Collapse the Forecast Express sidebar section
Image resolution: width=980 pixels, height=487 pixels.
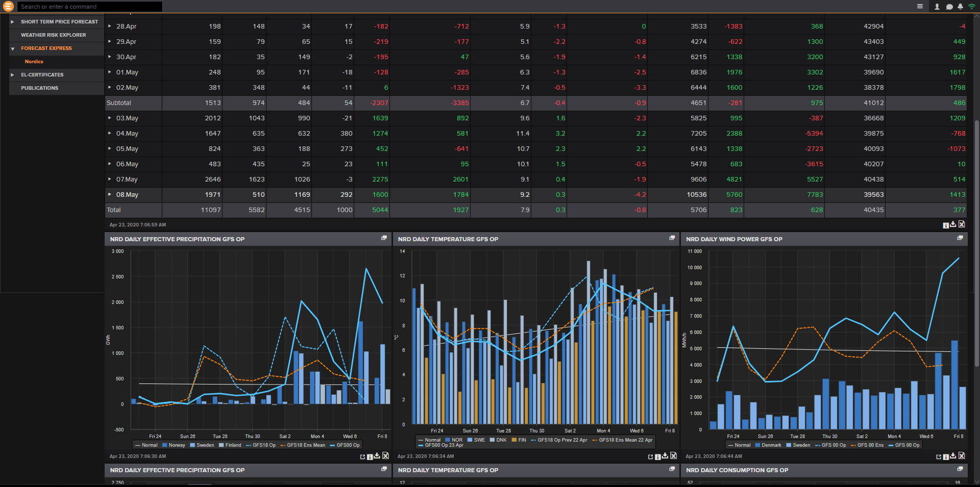[x=13, y=48]
